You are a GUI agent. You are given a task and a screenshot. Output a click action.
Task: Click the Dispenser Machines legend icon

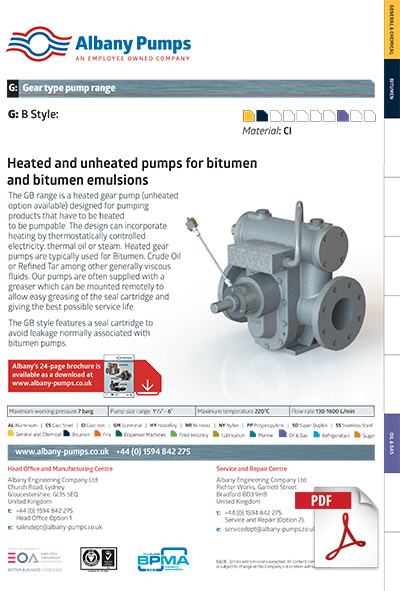(x=118, y=434)
